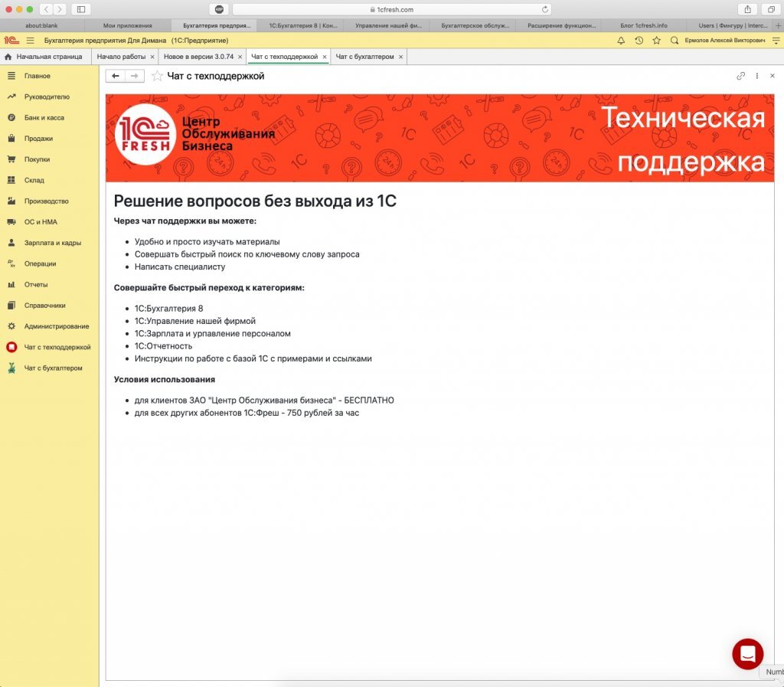Switch to browser tab Мои приложения
This screenshot has height=687, width=784.
coord(128,25)
